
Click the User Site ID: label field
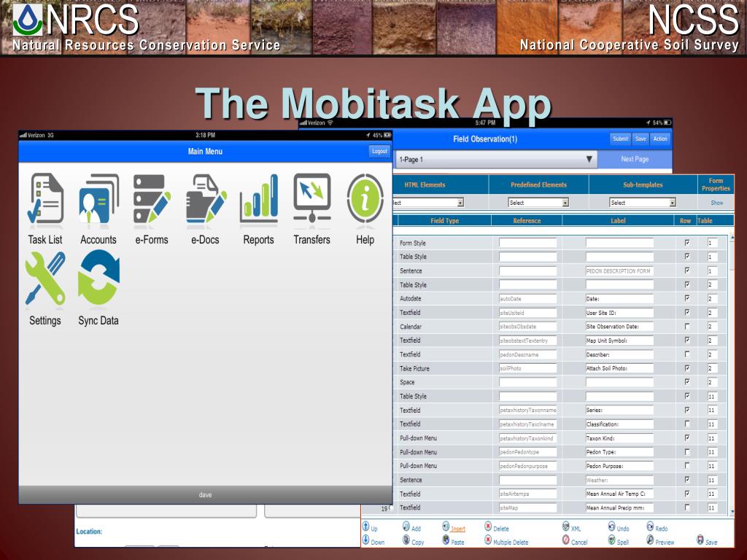pyautogui.click(x=619, y=312)
